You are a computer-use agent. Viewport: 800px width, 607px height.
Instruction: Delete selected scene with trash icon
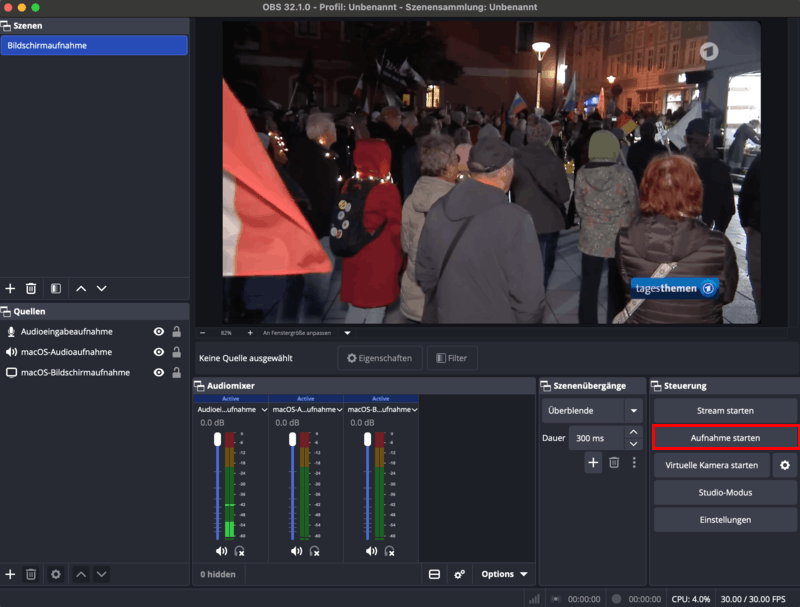31,289
